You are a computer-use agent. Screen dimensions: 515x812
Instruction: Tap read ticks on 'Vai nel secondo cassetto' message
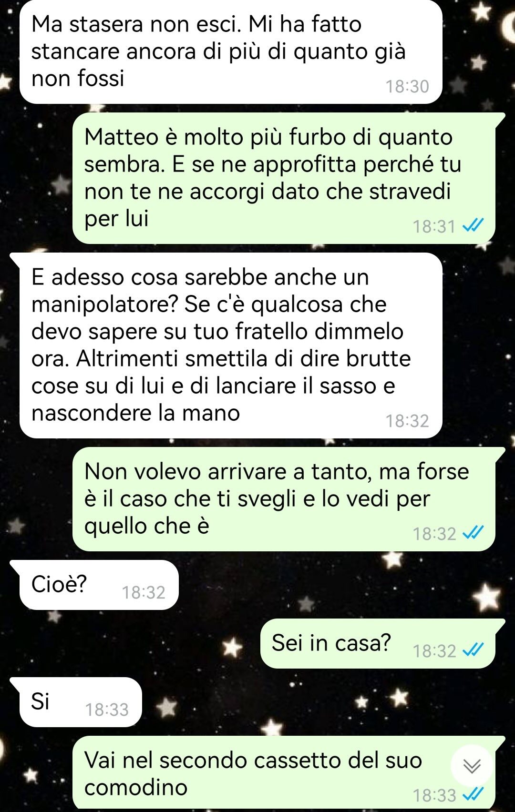474,794
